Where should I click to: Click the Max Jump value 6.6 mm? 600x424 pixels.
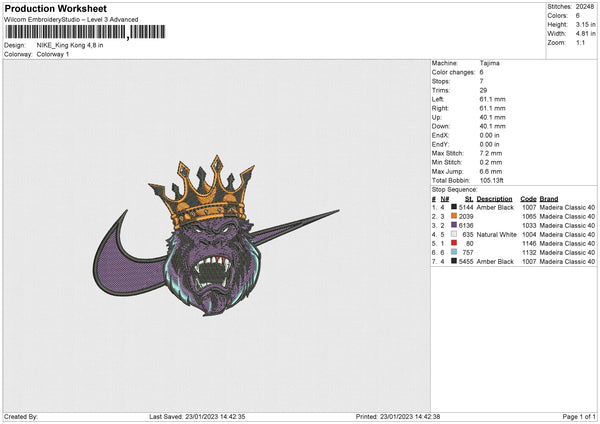[x=491, y=171]
